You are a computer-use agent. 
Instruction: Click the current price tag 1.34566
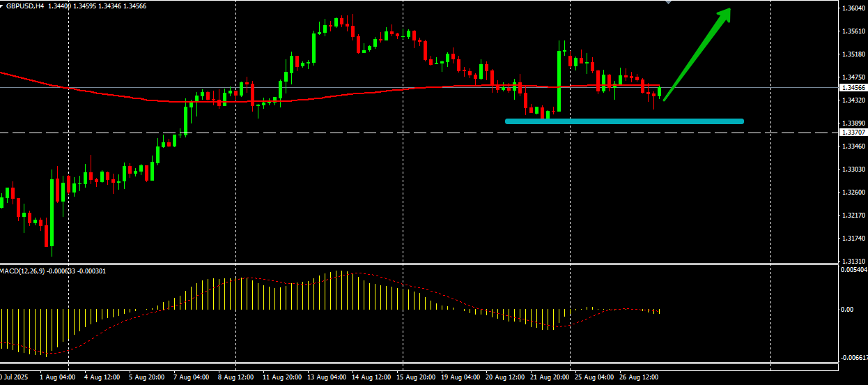[x=853, y=88]
